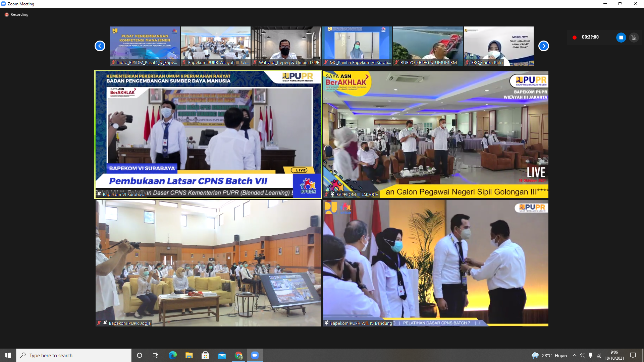Expand hidden system tray icons chevron
This screenshot has width=644, height=362.
point(575,355)
